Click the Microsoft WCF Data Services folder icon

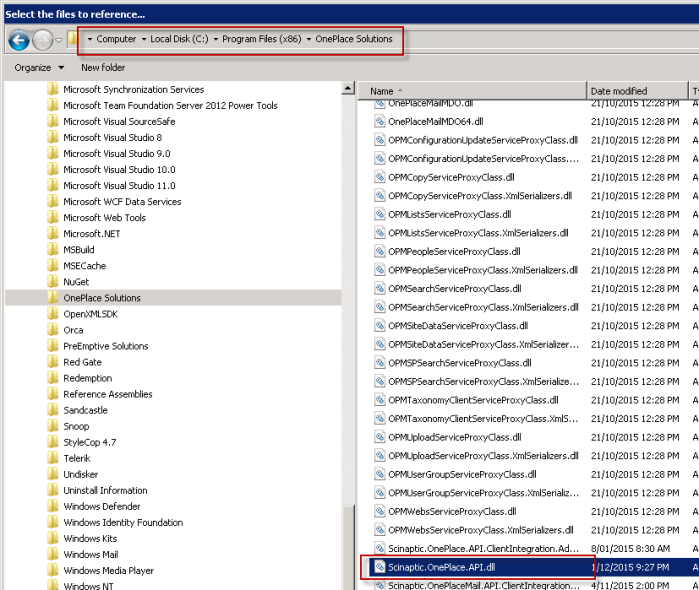[53, 202]
